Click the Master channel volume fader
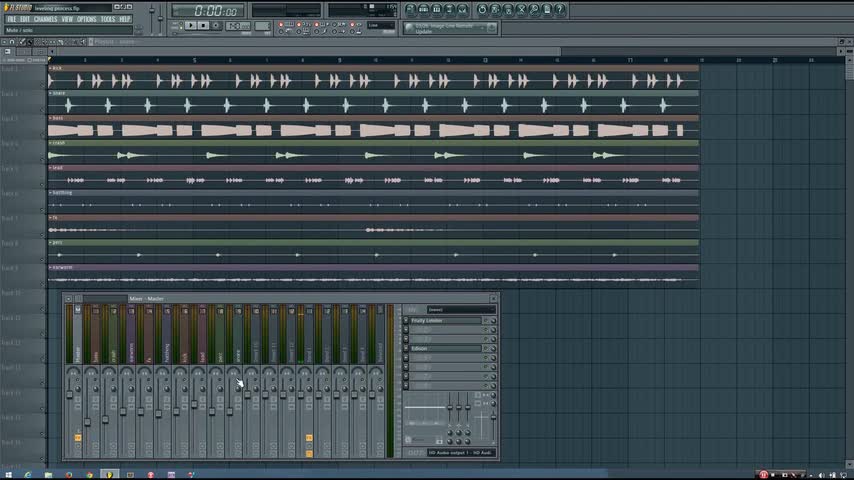 tap(70, 395)
